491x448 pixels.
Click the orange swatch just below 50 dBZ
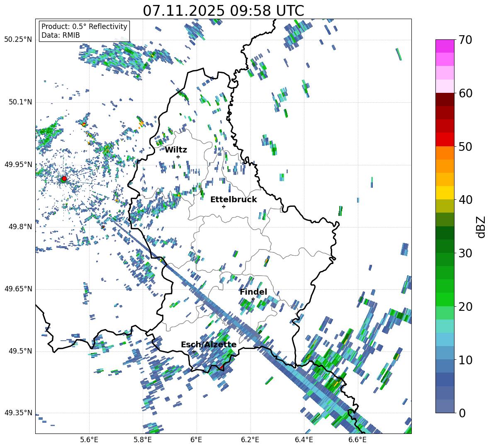(445, 153)
